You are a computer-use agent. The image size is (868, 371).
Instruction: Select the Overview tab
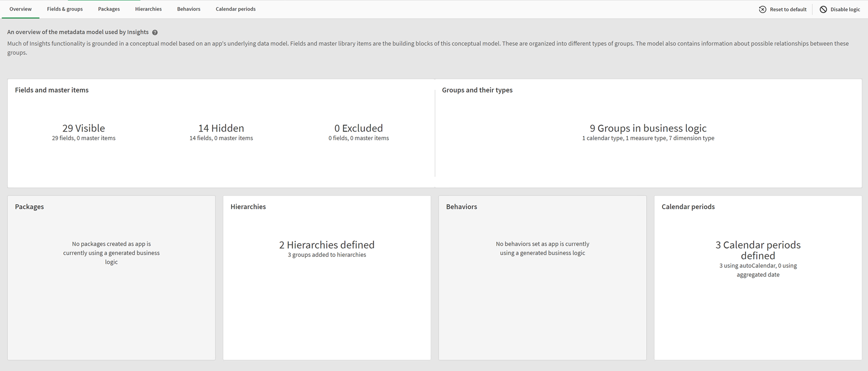[x=21, y=9]
